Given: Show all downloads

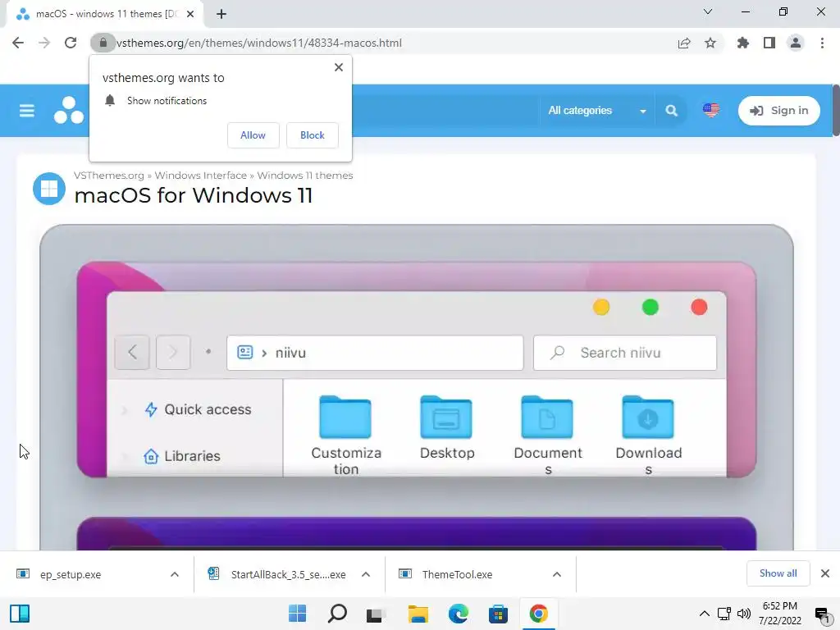Looking at the screenshot, I should click(778, 573).
